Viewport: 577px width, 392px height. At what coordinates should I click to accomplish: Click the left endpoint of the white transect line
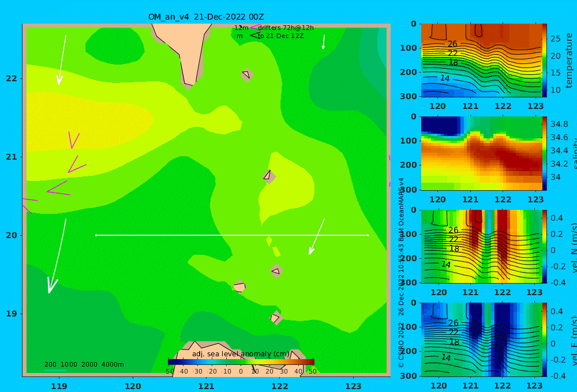(x=96, y=235)
